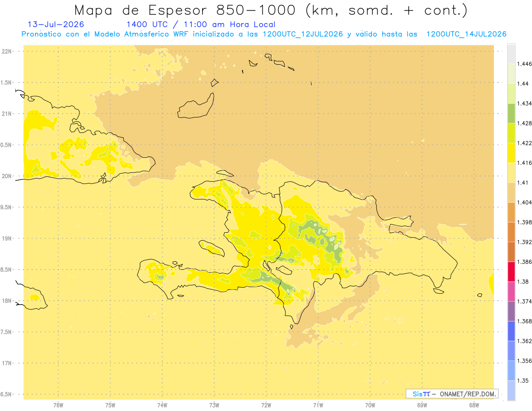Screen dimensions: 532x411
Task: Click the colorbar value '1.404'
Action: [x=524, y=202]
